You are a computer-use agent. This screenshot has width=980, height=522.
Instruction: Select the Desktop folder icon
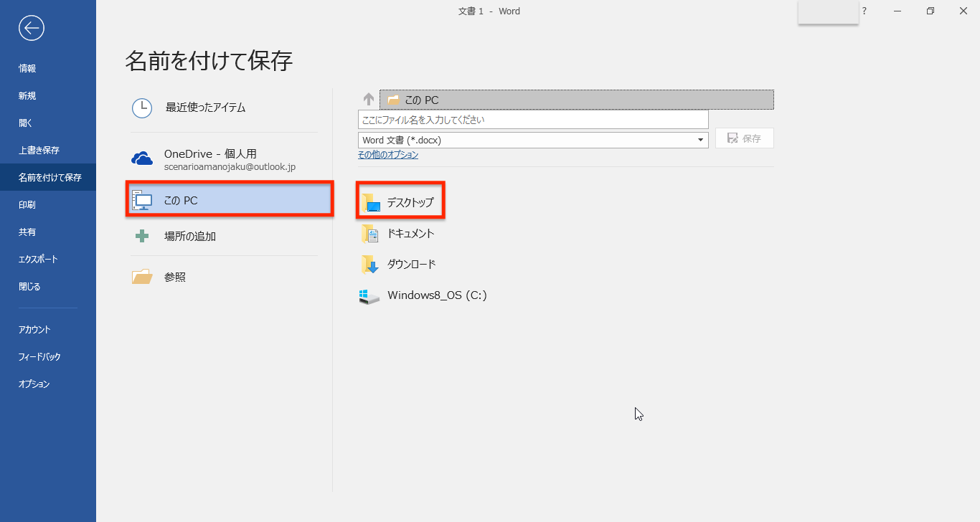pyautogui.click(x=371, y=203)
